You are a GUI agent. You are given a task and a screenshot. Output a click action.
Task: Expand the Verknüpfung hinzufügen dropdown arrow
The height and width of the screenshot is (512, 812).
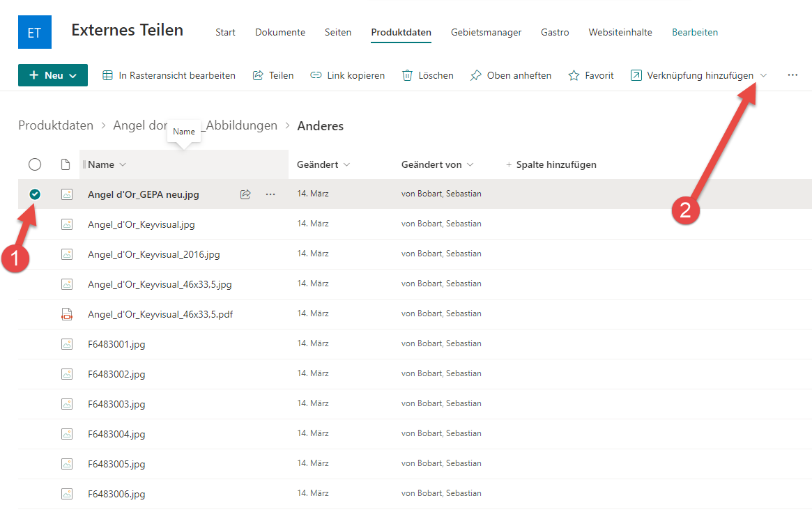tap(763, 75)
